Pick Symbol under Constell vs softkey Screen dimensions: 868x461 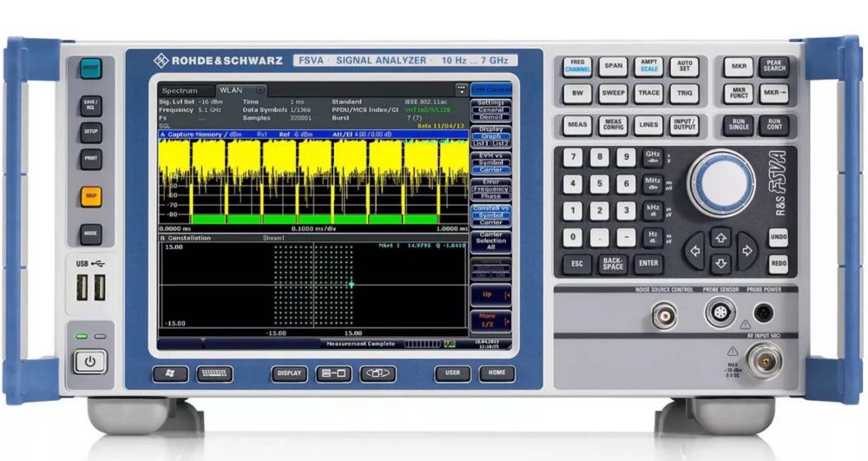[x=491, y=215]
